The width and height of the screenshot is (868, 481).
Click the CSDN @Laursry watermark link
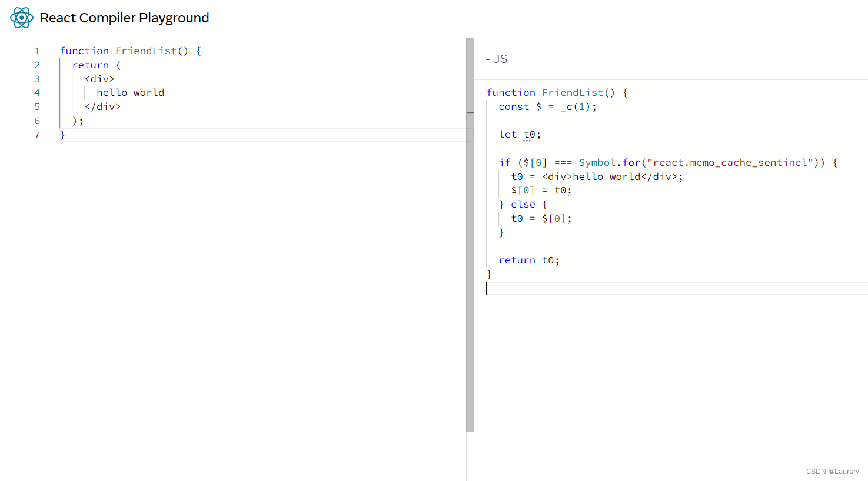(x=833, y=471)
